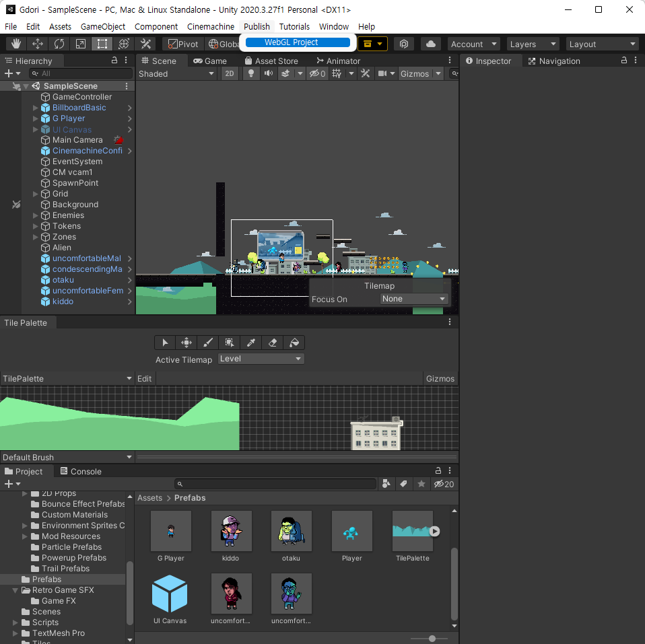Viewport: 645px width, 644px height.
Task: Click the Pivot toggle button
Action: point(183,44)
